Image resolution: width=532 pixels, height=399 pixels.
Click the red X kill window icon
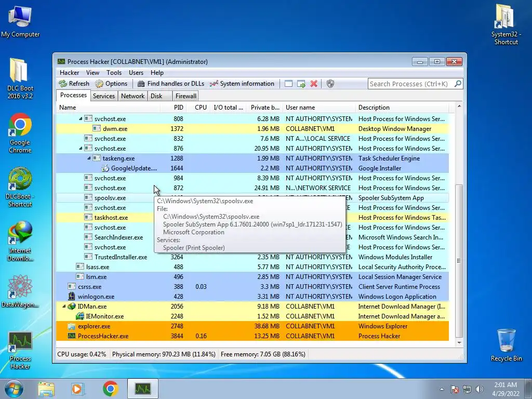click(x=314, y=84)
